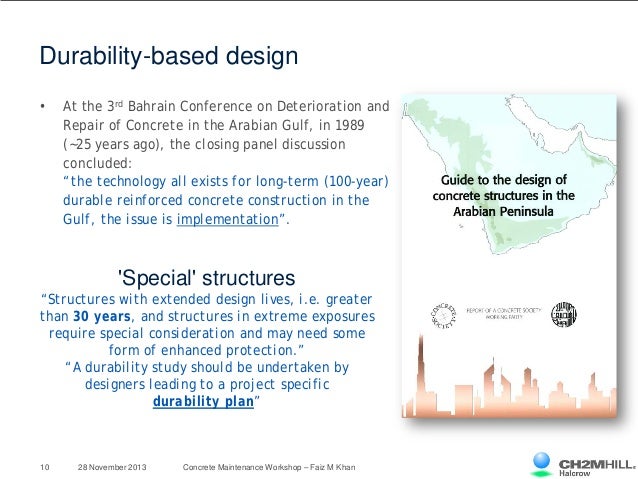
Task: Select the "'Special' structures" heading
Action: (x=206, y=278)
